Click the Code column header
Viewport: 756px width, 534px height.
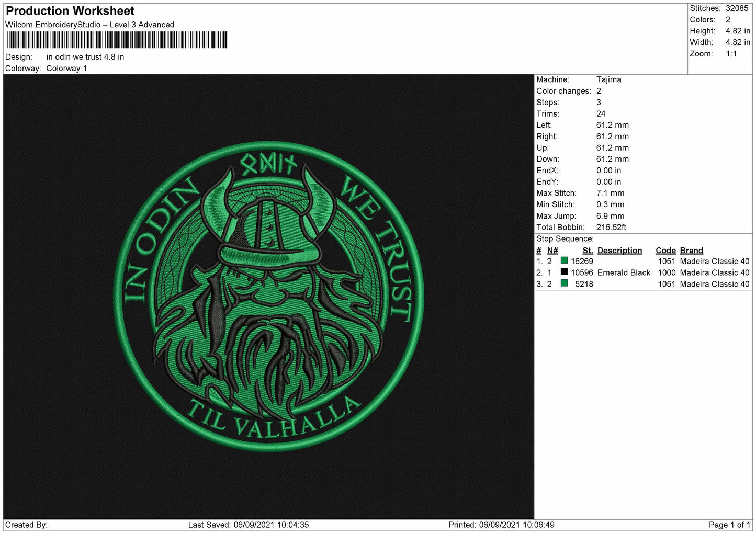pyautogui.click(x=665, y=251)
